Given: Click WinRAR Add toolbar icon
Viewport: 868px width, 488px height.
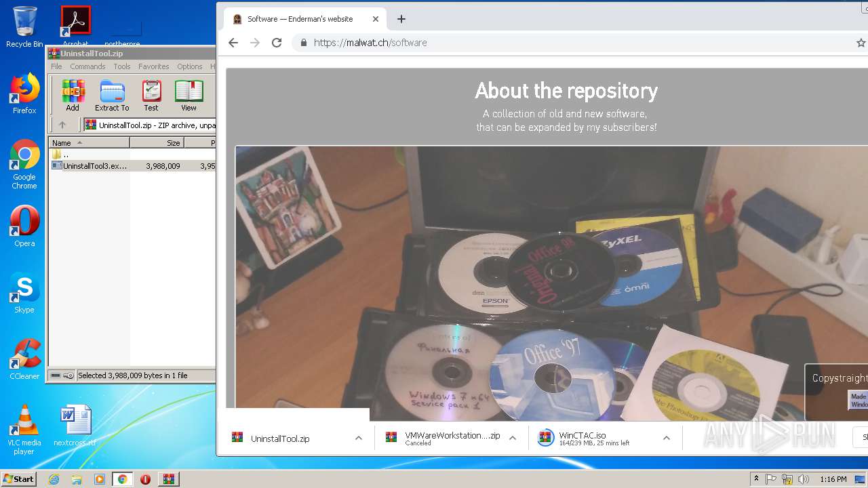Looking at the screenshot, I should point(73,96).
